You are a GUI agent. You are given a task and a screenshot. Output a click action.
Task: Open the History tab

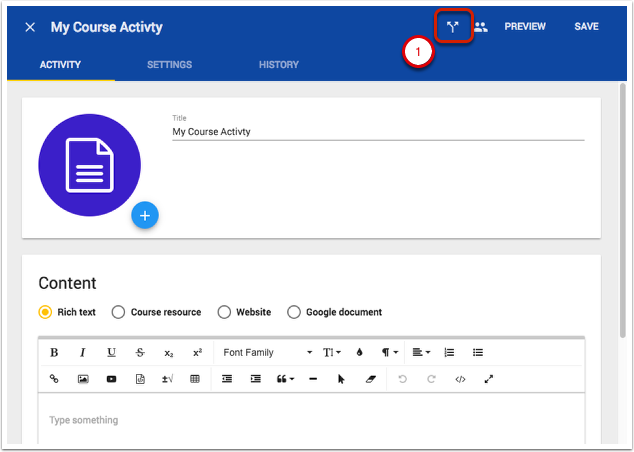click(x=278, y=65)
